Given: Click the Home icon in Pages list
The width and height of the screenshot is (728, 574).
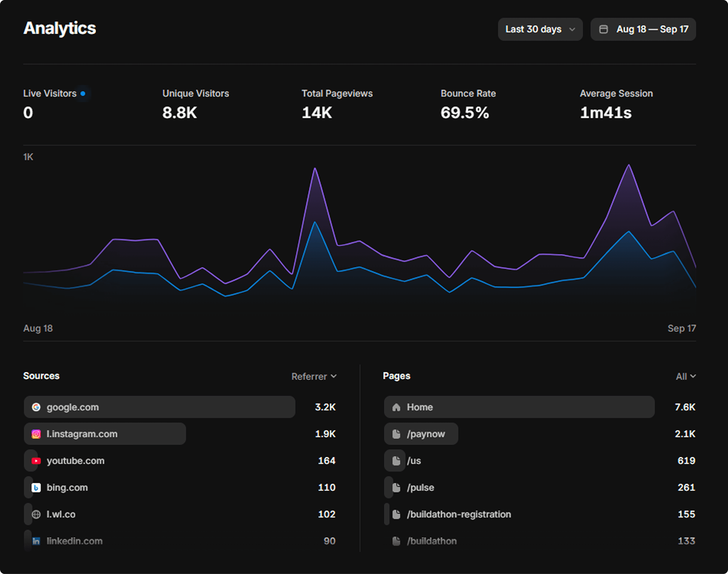Looking at the screenshot, I should click(x=396, y=407).
